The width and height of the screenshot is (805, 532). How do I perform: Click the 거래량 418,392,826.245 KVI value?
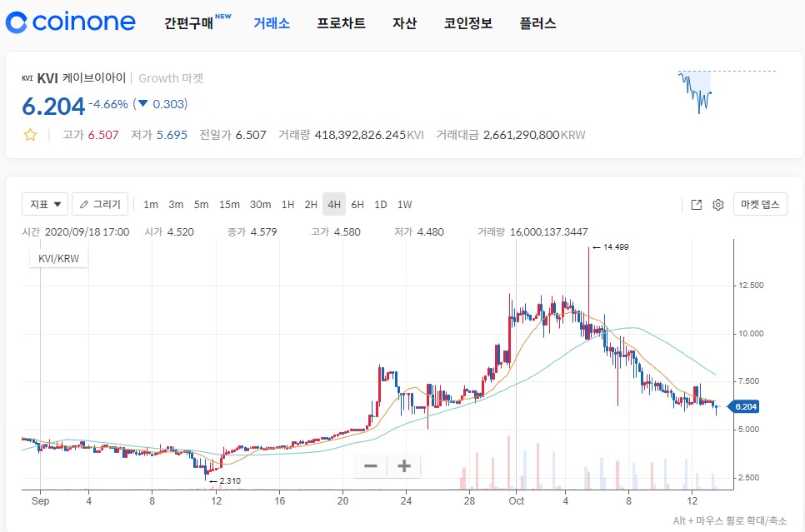point(369,135)
